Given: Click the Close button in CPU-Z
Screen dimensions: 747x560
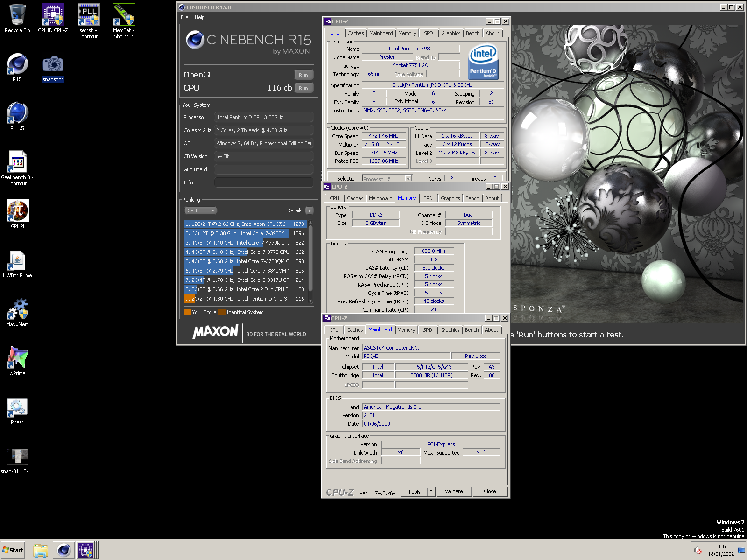Looking at the screenshot, I should [490, 491].
